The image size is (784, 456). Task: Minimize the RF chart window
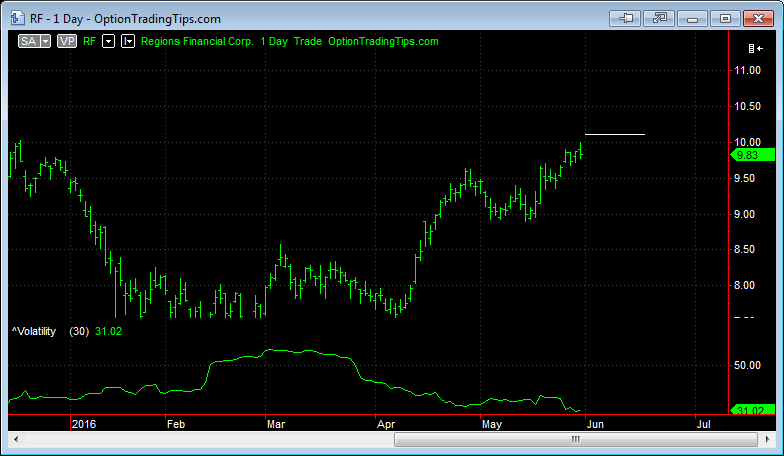692,18
